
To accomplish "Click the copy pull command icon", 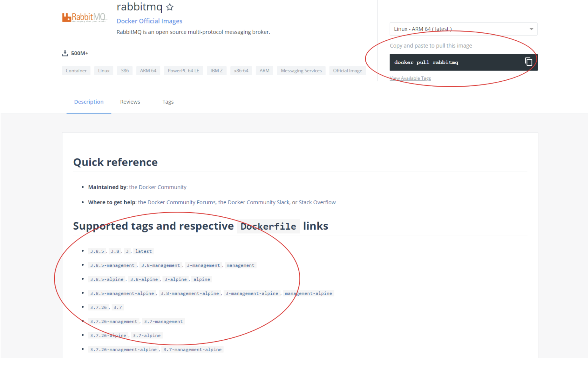I will [528, 62].
